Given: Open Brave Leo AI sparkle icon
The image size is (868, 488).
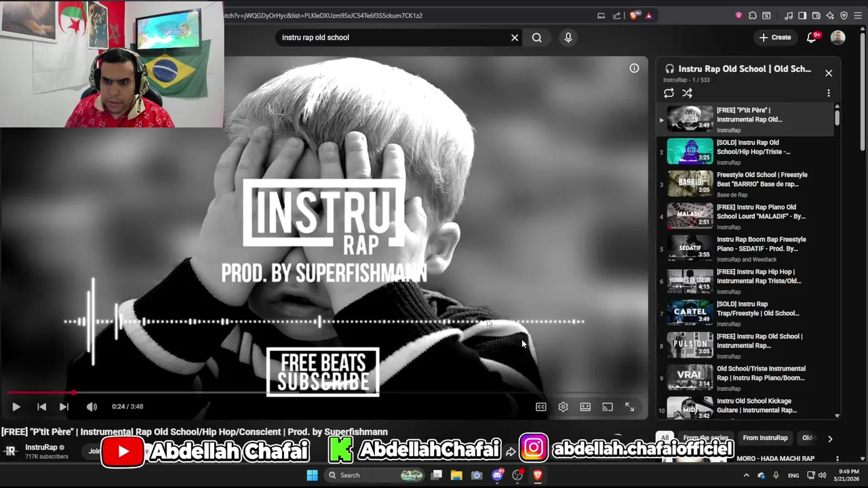Looking at the screenshot, I should (x=830, y=16).
